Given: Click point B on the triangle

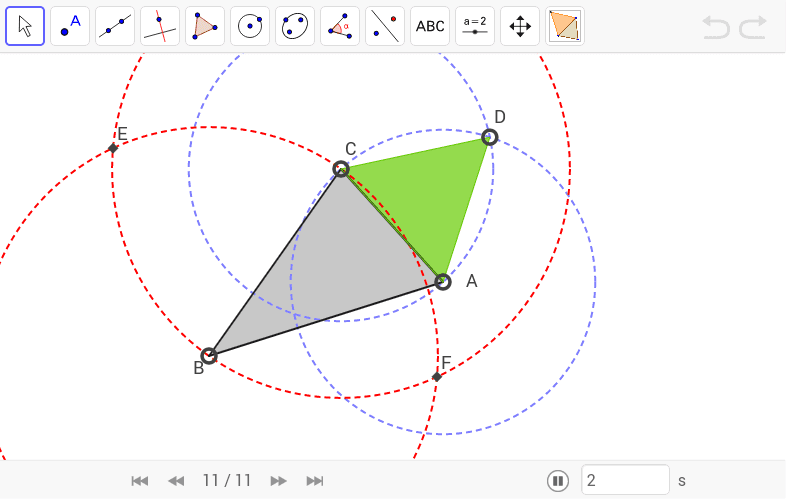Looking at the screenshot, I should tap(209, 356).
